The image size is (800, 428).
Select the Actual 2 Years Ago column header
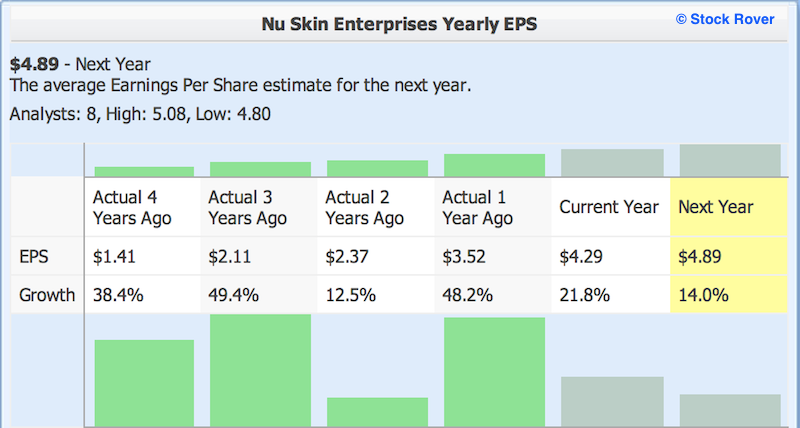pos(376,207)
